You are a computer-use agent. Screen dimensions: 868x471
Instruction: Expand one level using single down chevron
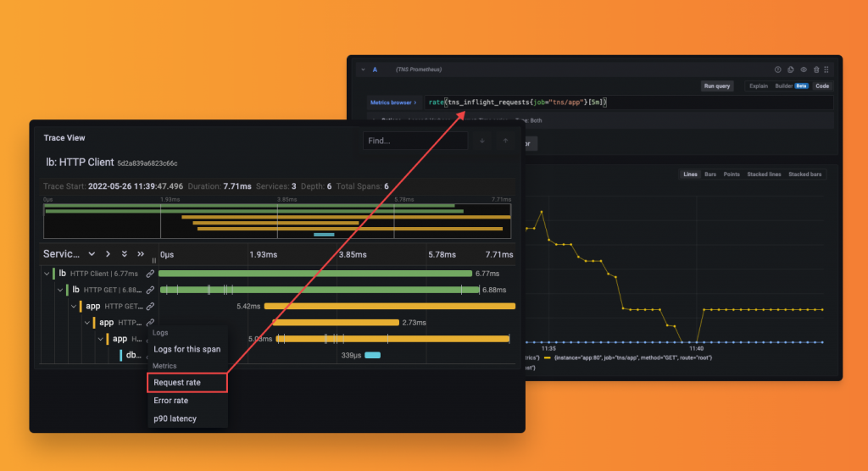click(92, 254)
